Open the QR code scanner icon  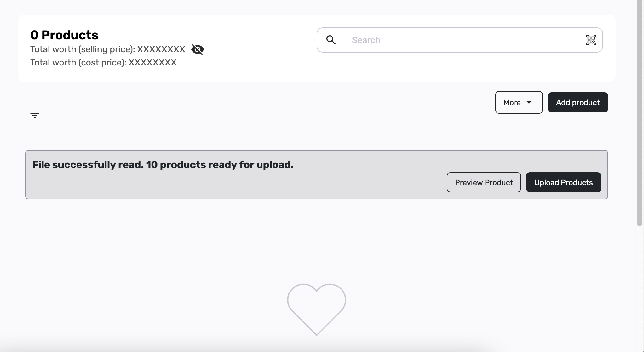(591, 40)
